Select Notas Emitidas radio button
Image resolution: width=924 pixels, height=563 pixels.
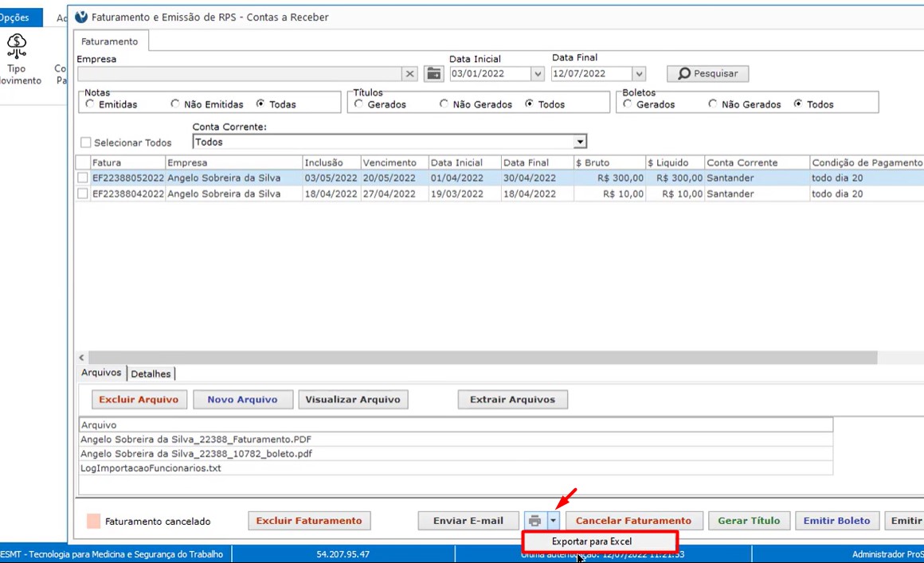tap(90, 104)
